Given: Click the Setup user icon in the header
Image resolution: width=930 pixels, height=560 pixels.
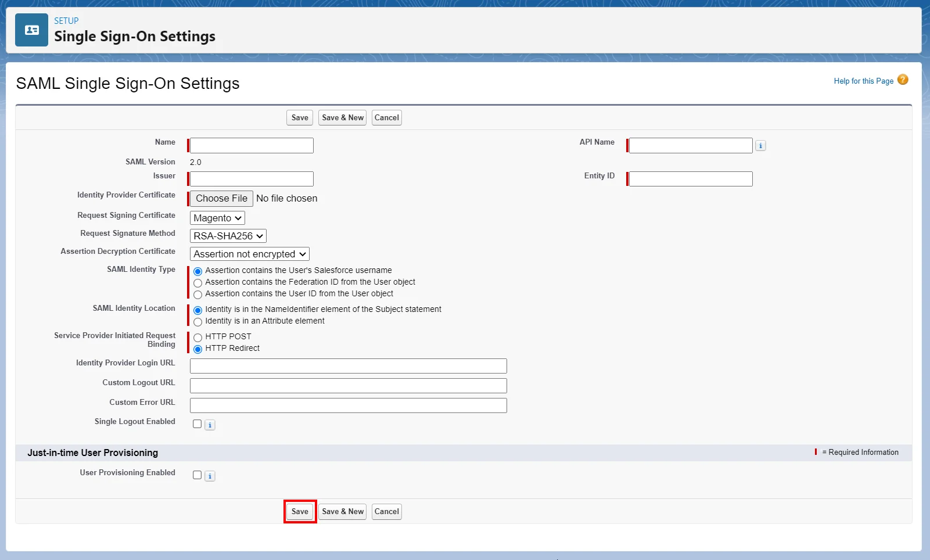Looking at the screenshot, I should pos(31,30).
